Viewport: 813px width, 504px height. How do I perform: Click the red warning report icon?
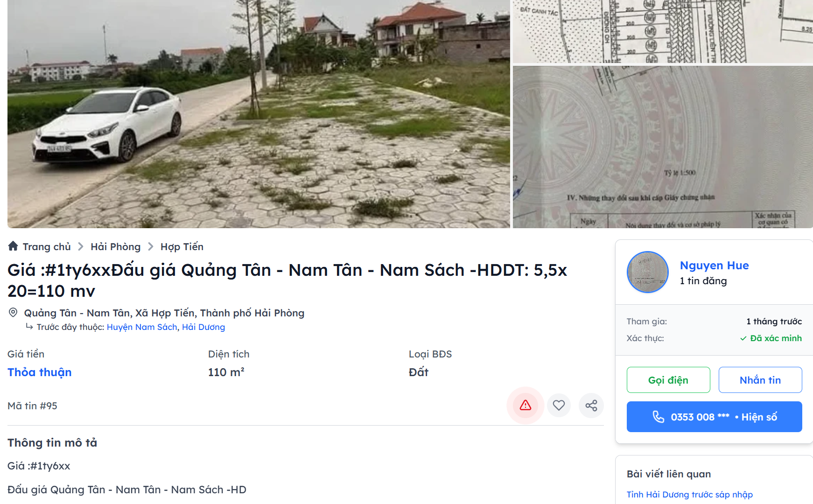[526, 405]
